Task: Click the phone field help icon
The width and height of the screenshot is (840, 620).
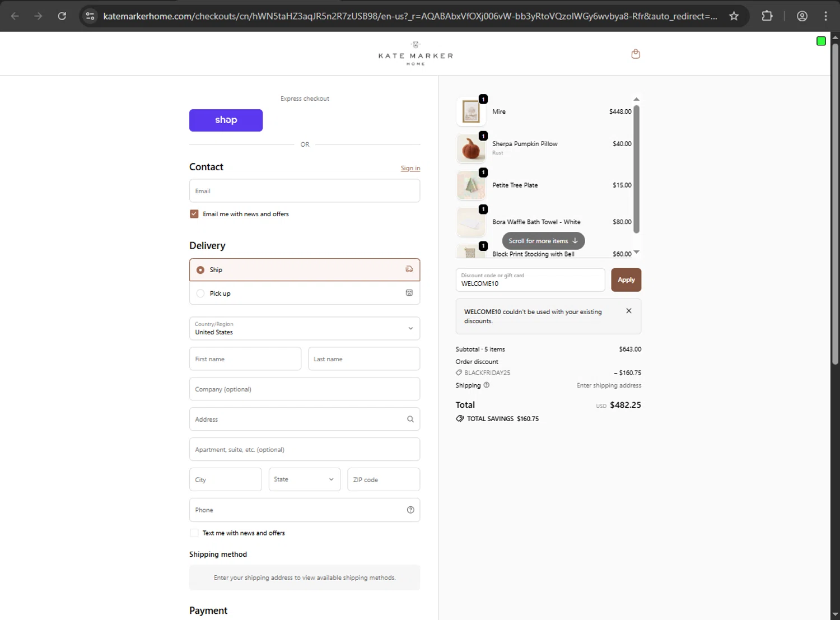Action: pos(410,510)
